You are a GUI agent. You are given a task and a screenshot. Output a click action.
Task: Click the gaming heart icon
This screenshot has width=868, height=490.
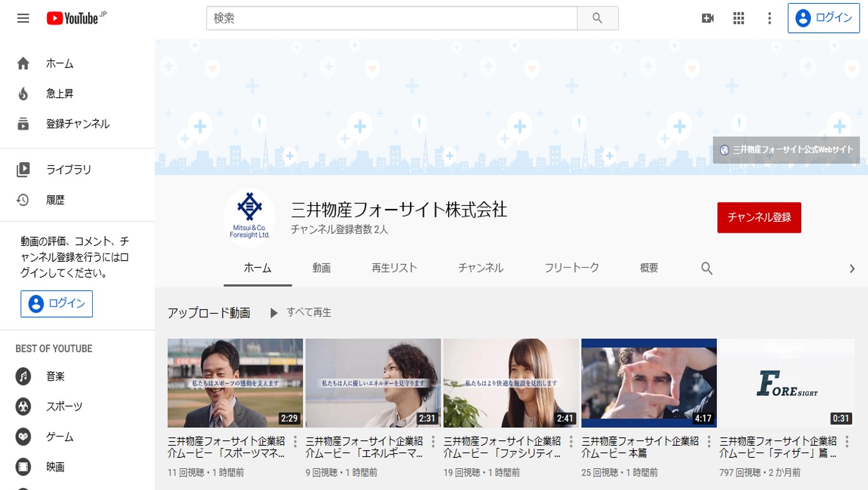click(24, 437)
